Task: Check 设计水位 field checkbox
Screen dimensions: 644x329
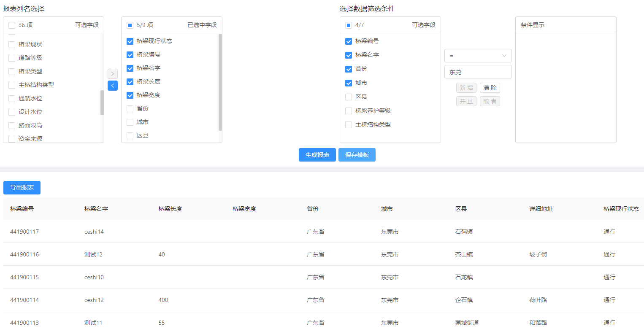Action: point(12,112)
